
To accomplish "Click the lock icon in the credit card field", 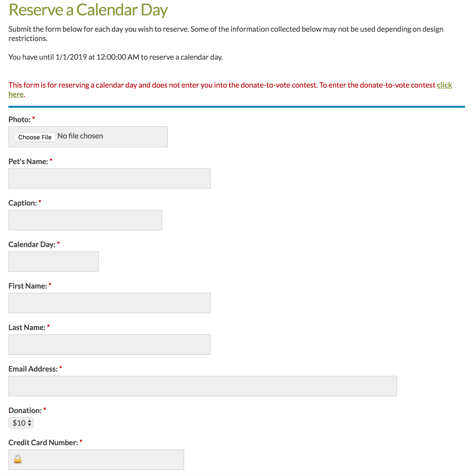I will [17, 459].
